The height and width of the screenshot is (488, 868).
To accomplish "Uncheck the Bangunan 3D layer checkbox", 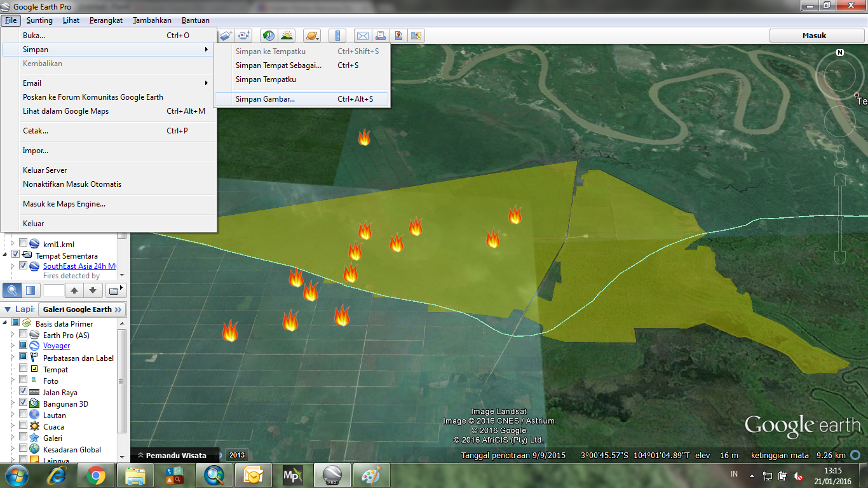I will click(24, 403).
